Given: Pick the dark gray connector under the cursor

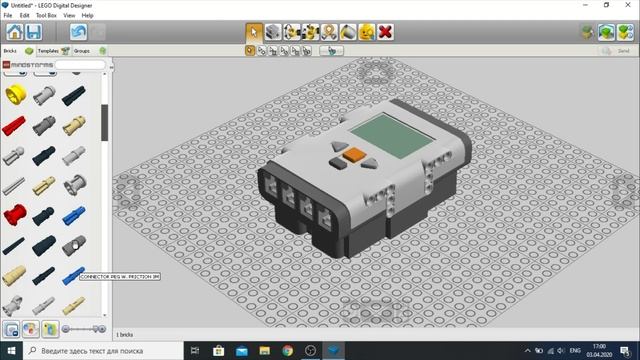Looking at the screenshot, I should 74,245.
